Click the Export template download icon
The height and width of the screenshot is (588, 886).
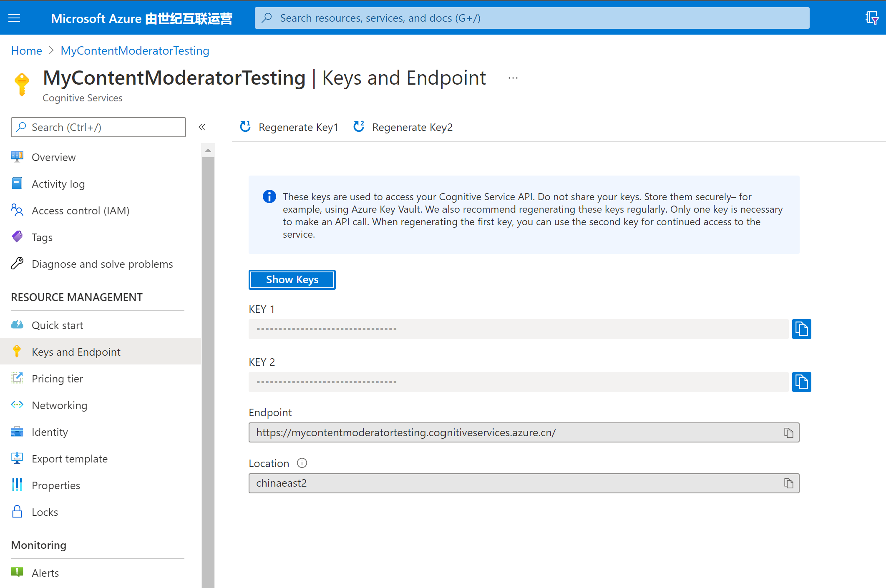(x=17, y=458)
